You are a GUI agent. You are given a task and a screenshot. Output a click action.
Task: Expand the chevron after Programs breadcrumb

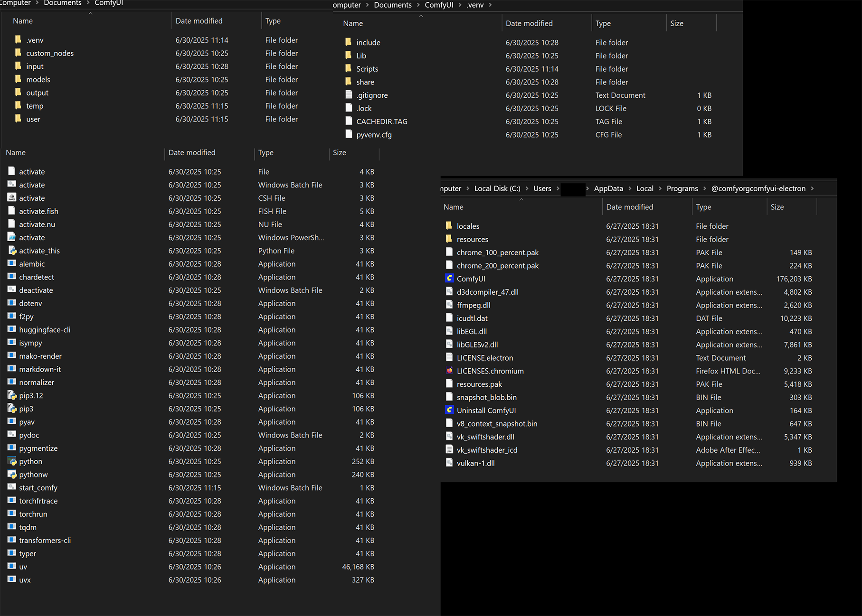pyautogui.click(x=705, y=188)
